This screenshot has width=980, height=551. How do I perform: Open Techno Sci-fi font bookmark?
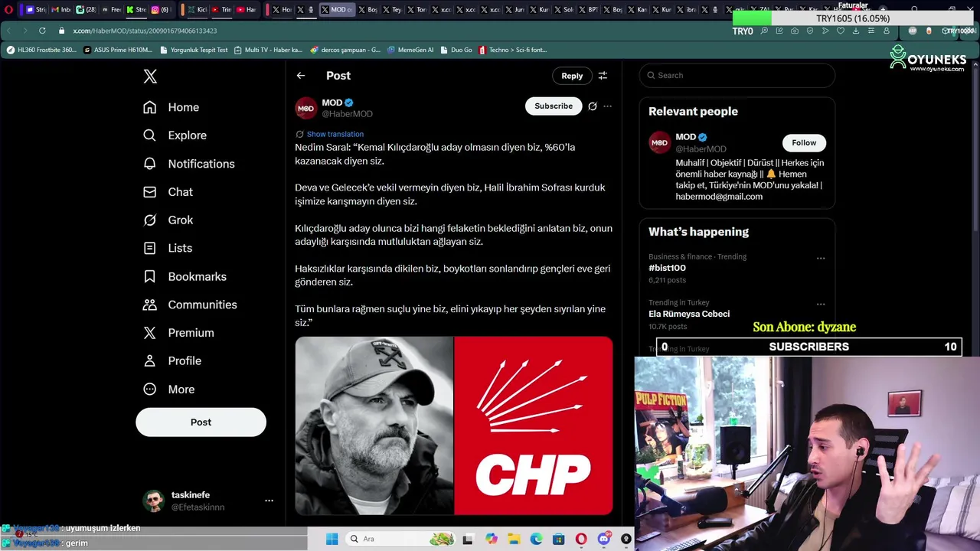coord(512,50)
